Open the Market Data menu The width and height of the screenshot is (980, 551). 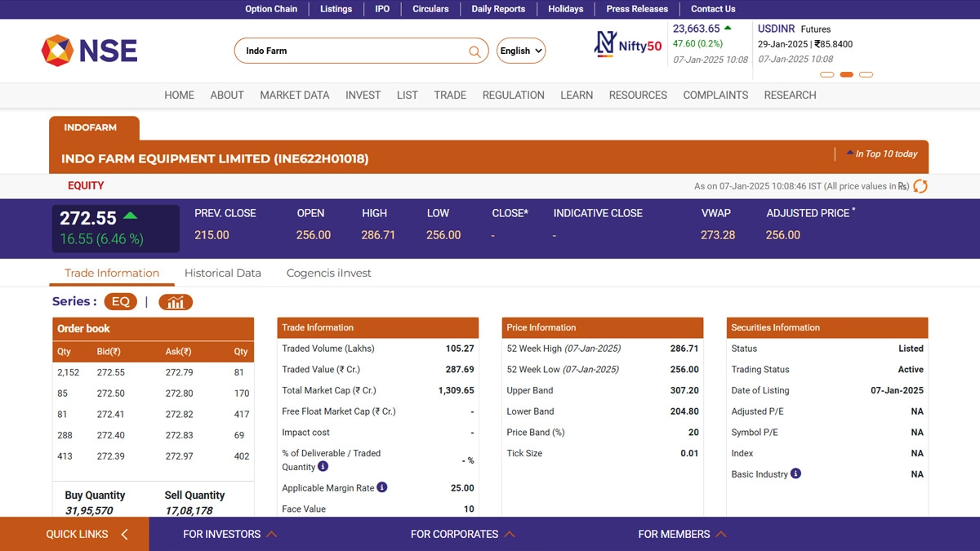click(294, 95)
